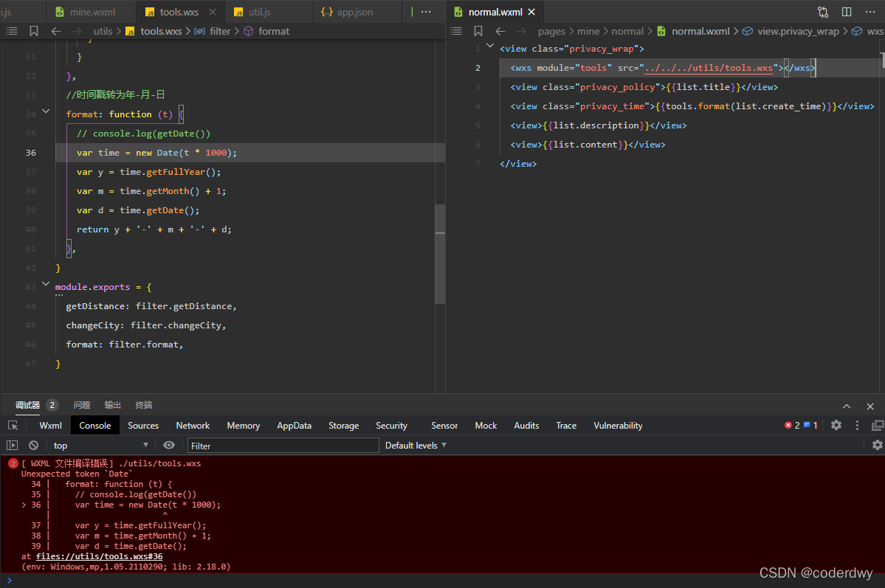The image size is (885, 588).
Task: Select the normal.wxml tab
Action: [495, 12]
